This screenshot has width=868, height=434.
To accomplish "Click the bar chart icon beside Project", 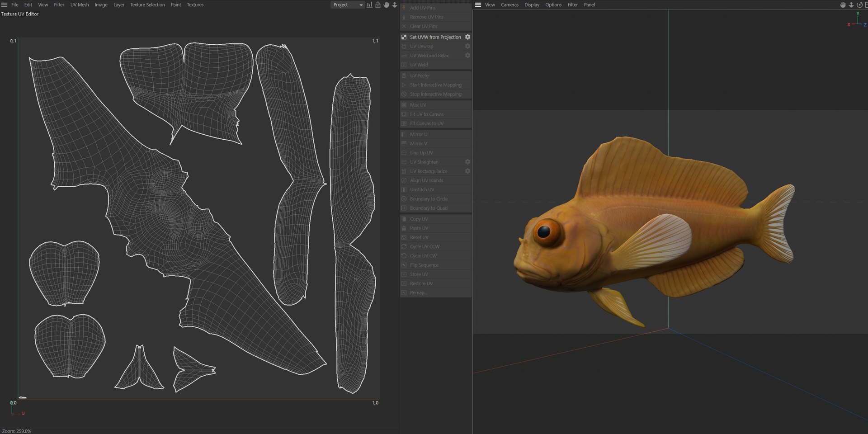I will 369,5.
